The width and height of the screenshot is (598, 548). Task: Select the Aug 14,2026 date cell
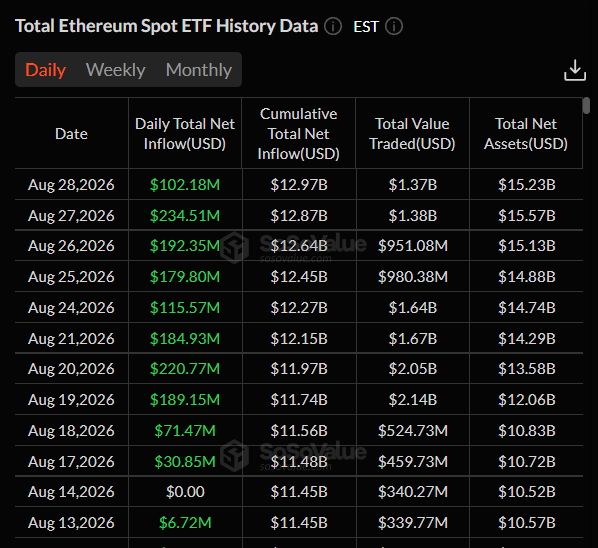pyautogui.click(x=71, y=492)
